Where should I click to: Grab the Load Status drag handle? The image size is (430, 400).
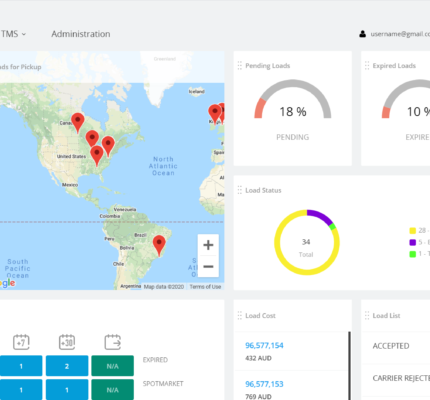tap(239, 190)
